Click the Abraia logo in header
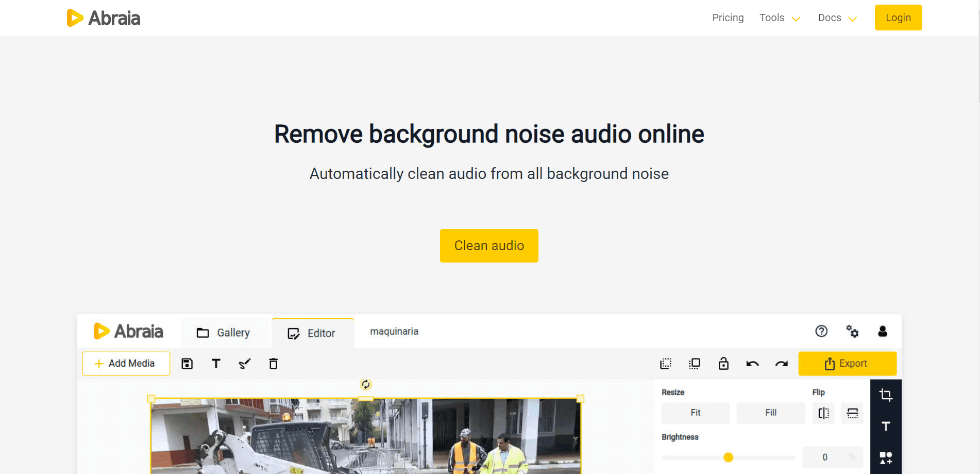The width and height of the screenshot is (980, 474). pos(104,18)
